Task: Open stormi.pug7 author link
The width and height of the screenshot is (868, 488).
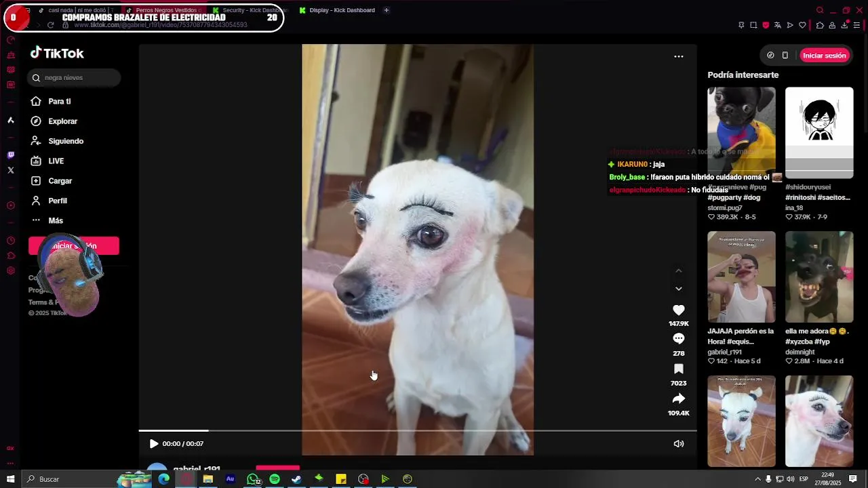Action: (725, 208)
